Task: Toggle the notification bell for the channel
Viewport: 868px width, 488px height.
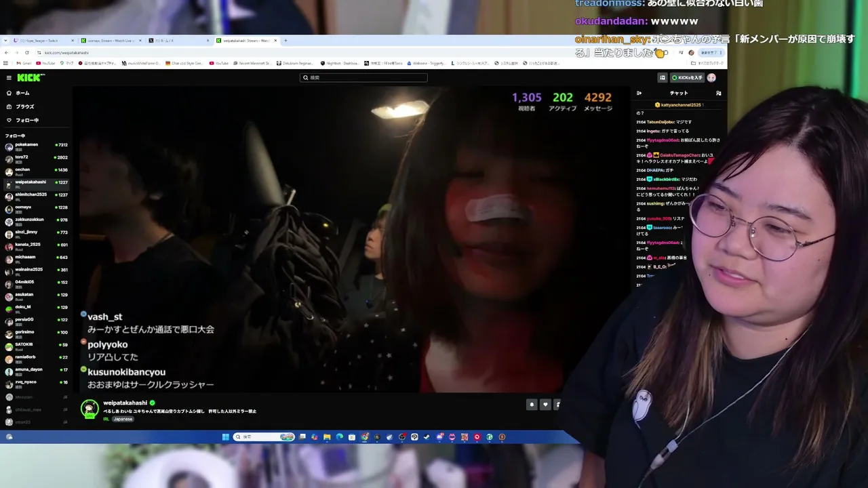Action: (532, 405)
